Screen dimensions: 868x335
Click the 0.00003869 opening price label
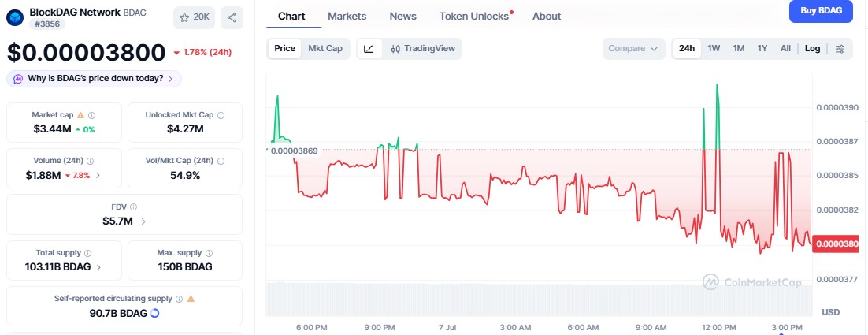point(294,151)
